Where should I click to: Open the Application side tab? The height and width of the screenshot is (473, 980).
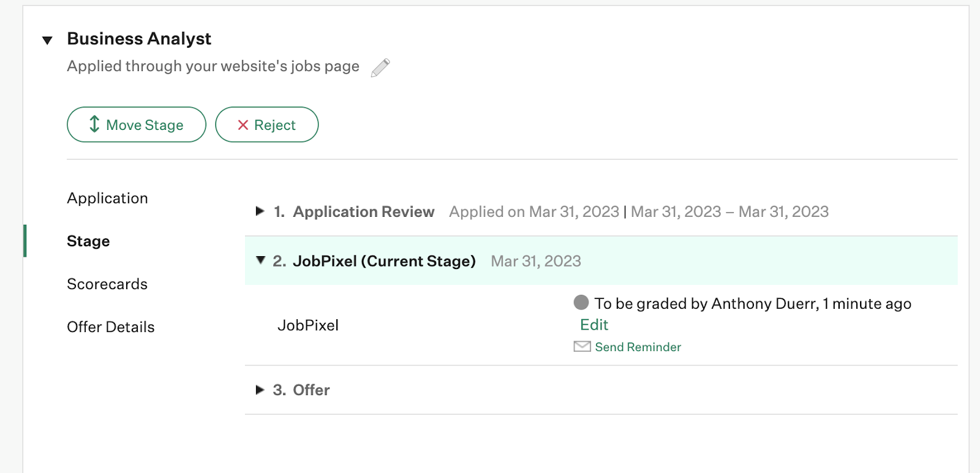coord(108,199)
